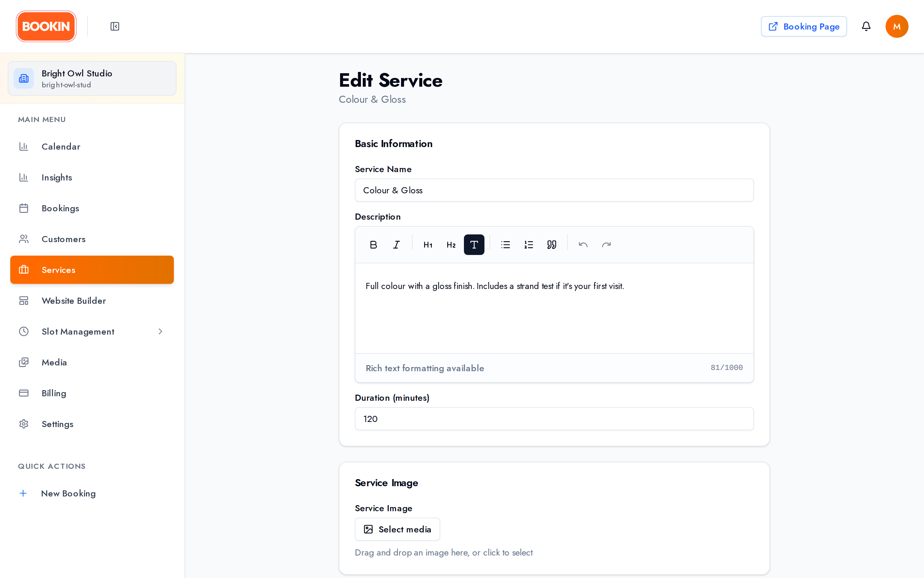This screenshot has width=924, height=578.
Task: Toggle bold formatting in description editor
Action: click(x=373, y=245)
